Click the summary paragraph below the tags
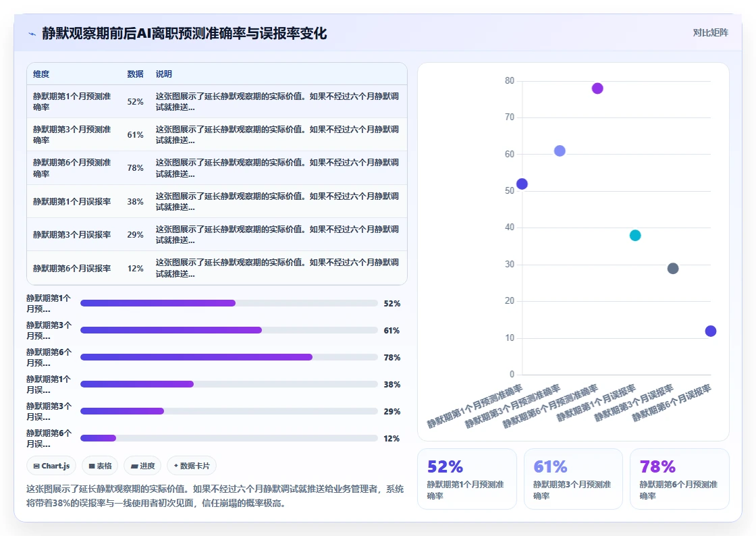This screenshot has height=536, width=756. coord(215,496)
